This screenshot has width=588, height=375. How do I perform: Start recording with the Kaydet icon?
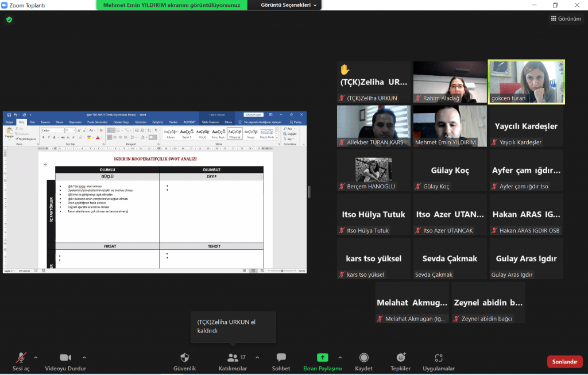point(363,358)
